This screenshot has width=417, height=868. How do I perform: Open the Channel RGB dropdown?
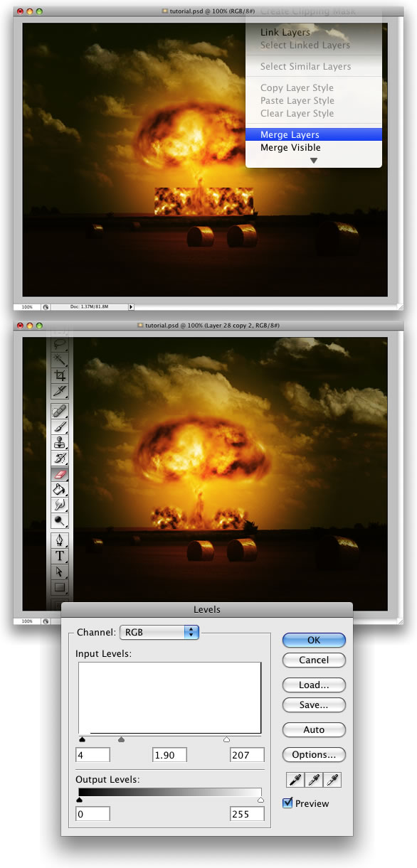tap(159, 631)
